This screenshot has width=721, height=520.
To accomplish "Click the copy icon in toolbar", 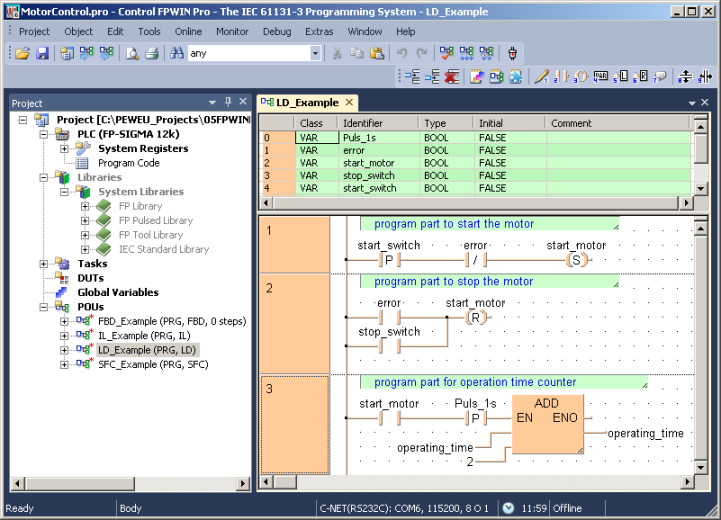I will point(357,53).
